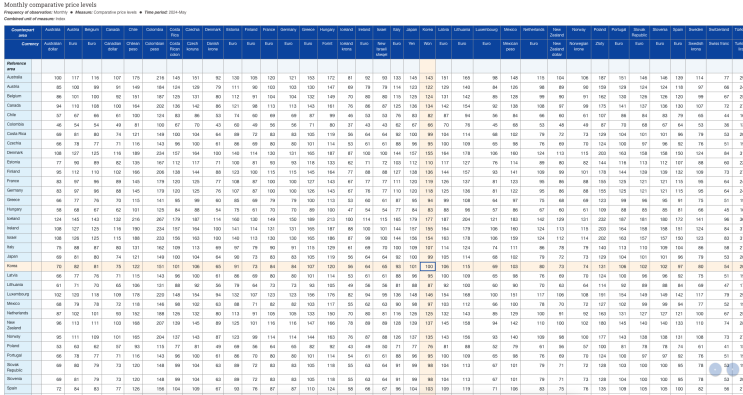Click the 'Norwegian krone' currency header
The image size is (743, 395).
tap(579, 49)
